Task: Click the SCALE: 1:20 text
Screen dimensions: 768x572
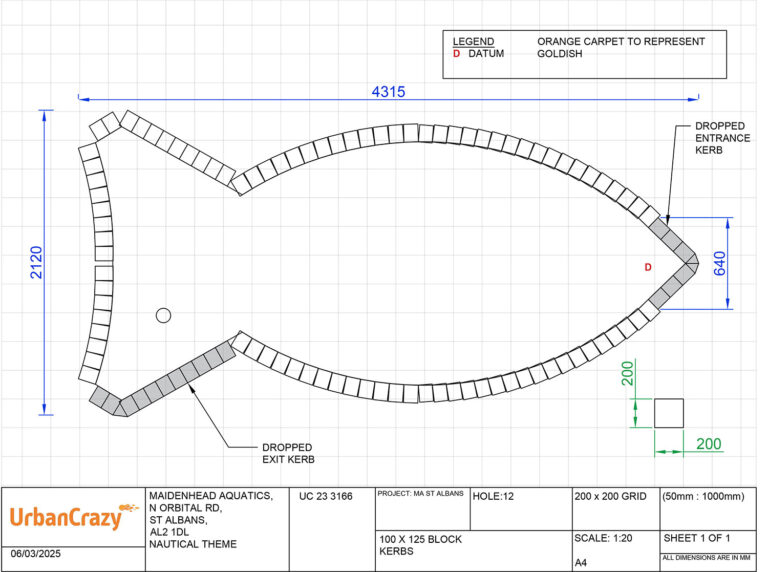Action: pyautogui.click(x=603, y=538)
